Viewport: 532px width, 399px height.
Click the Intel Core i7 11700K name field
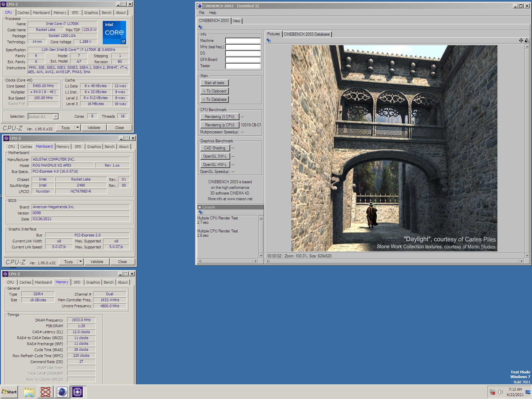pos(62,24)
